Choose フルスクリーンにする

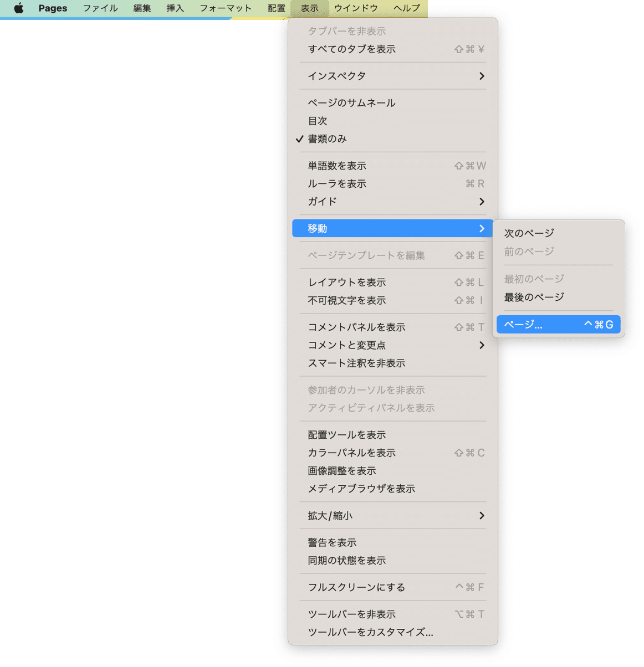click(393, 587)
